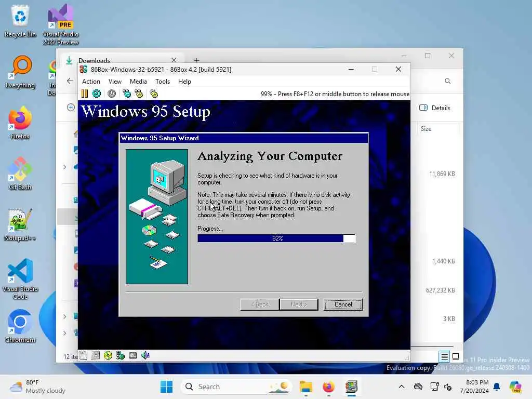Open Visual Studio 2022 Preview desktop icon
532x399 pixels.
61,24
